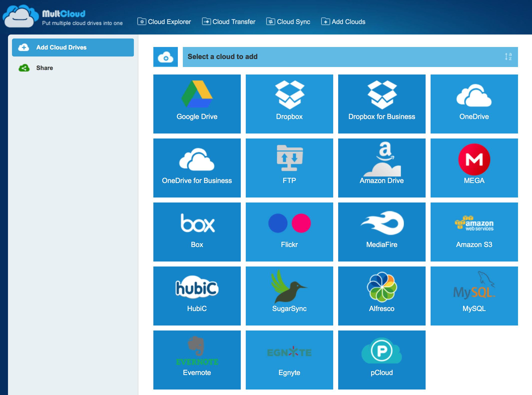Choose the Dropbox cloud icon
Image resolution: width=532 pixels, height=395 pixels.
[289, 104]
